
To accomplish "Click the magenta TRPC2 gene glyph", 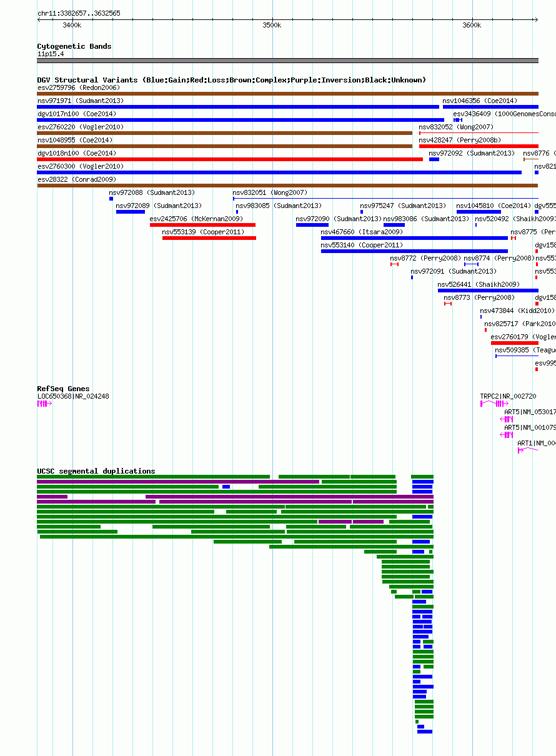I will (494, 404).
